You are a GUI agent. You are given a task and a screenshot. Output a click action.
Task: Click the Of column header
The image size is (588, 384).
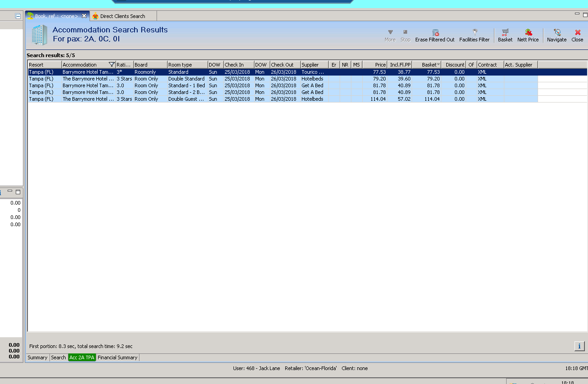tap(471, 65)
